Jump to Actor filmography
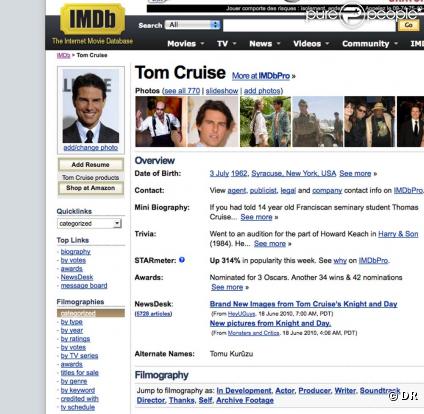Screen dimensions: 424x414 click(285, 391)
